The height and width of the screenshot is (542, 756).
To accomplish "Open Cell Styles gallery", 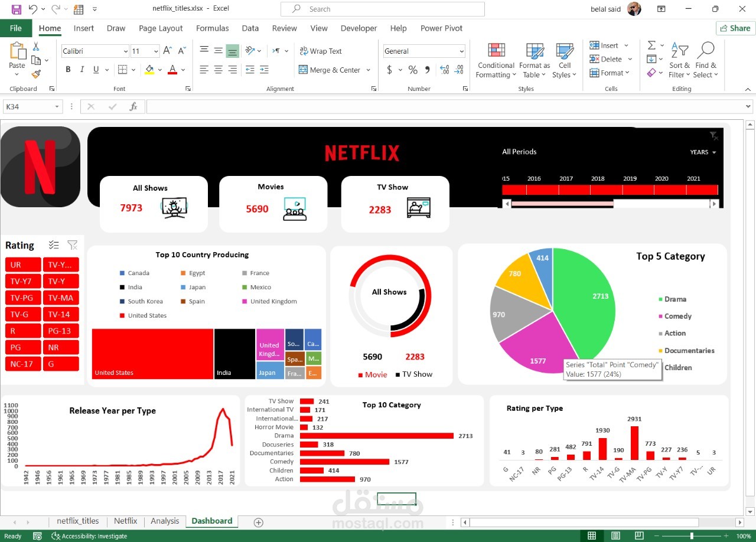I will click(565, 60).
